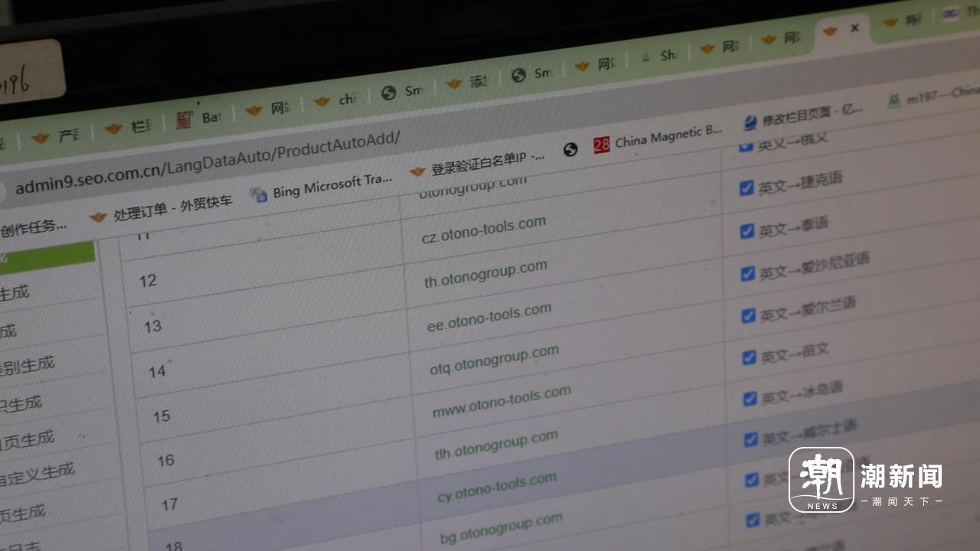This screenshot has width=980, height=551.
Task: Click the domain cy.otono-tools.com
Action: tap(496, 487)
